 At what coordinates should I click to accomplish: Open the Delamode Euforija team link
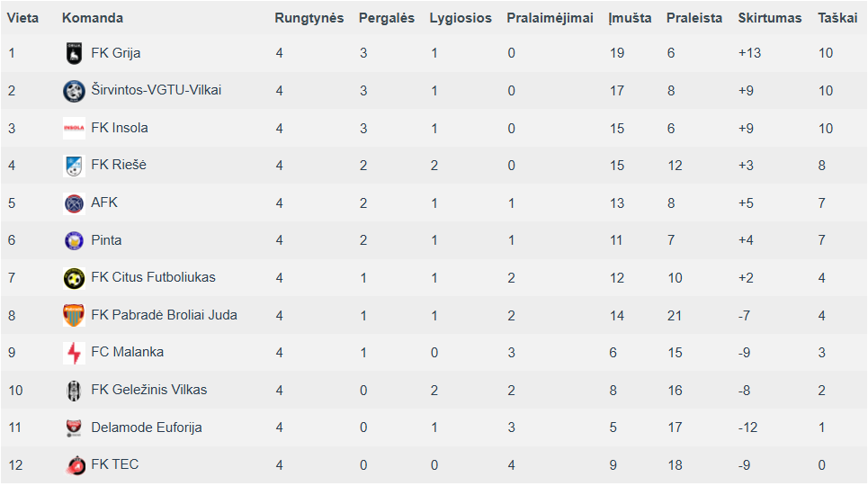pyautogui.click(x=146, y=427)
